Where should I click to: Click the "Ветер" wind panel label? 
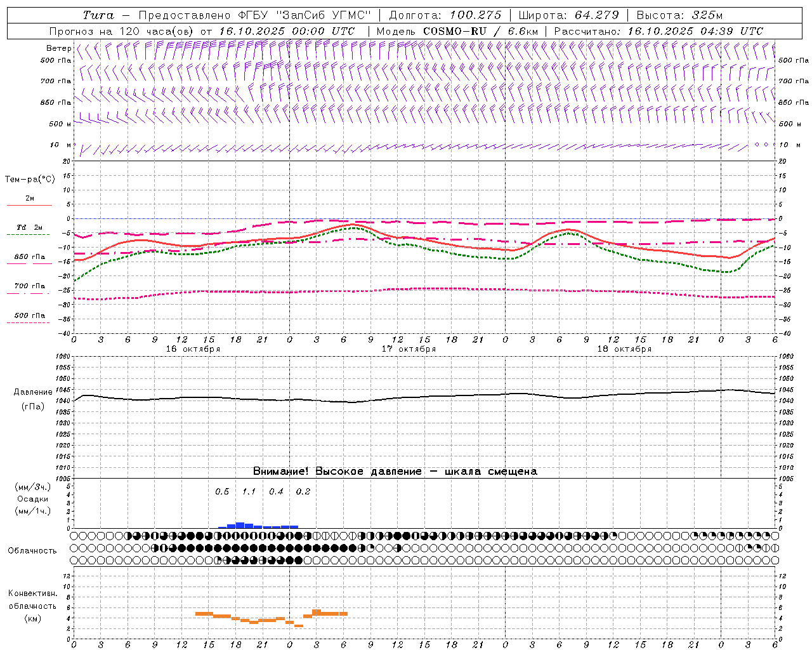pyautogui.click(x=58, y=48)
